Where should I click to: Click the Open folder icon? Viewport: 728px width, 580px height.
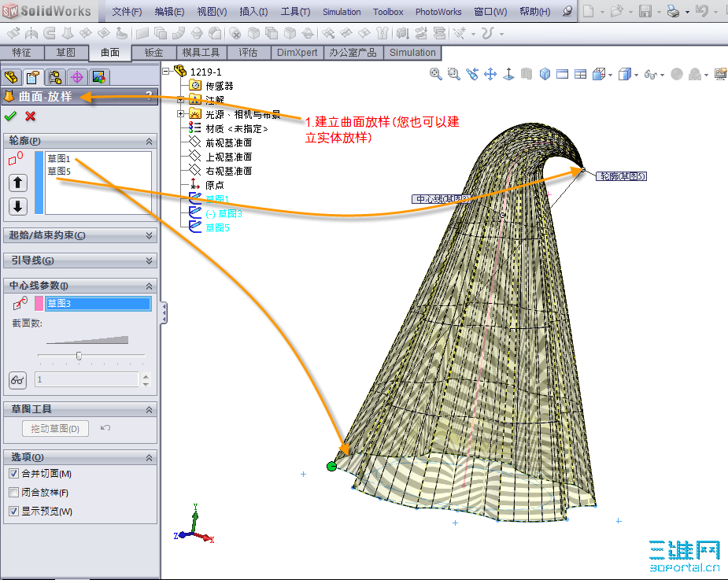616,11
